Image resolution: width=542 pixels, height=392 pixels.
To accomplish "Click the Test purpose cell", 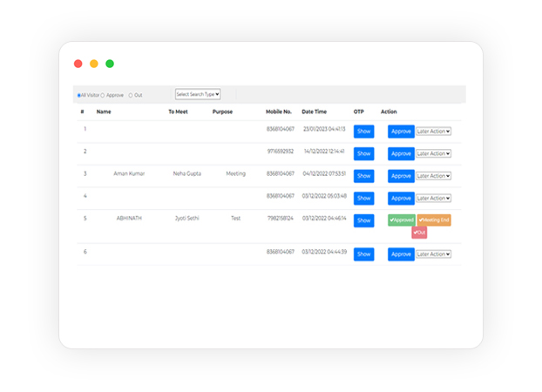I will click(236, 218).
